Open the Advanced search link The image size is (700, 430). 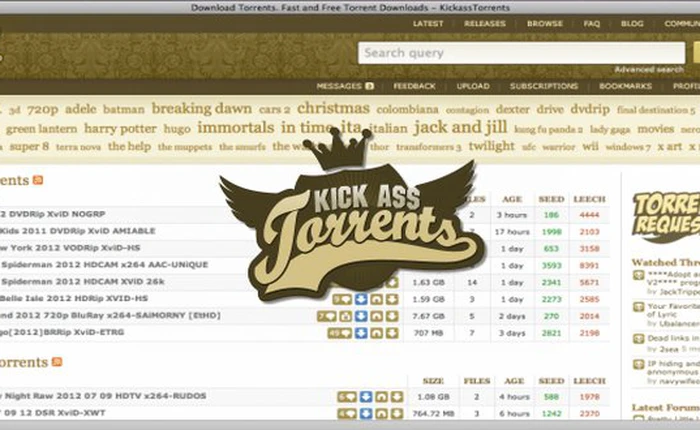pyautogui.click(x=649, y=70)
